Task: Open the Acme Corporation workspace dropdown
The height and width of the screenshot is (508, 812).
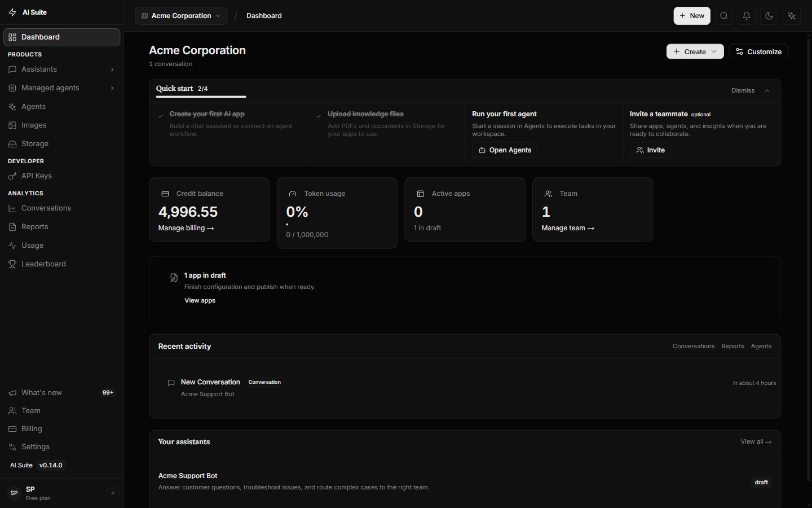Action: click(181, 16)
